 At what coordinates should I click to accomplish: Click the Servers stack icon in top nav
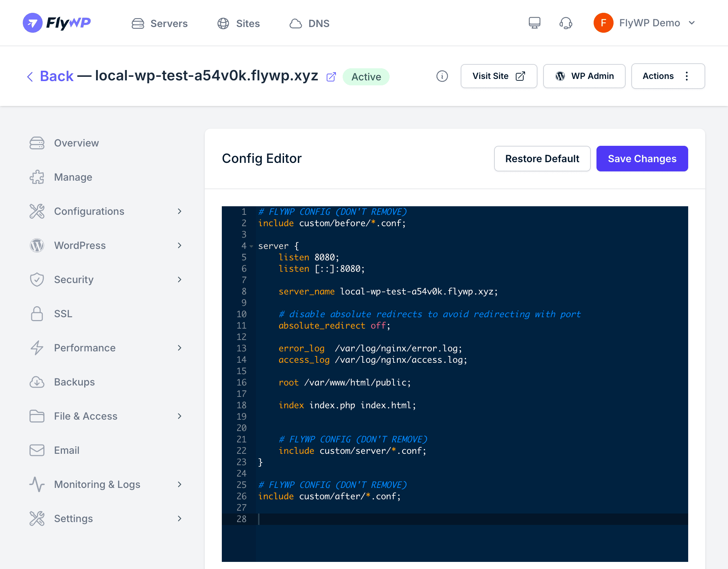(x=138, y=23)
